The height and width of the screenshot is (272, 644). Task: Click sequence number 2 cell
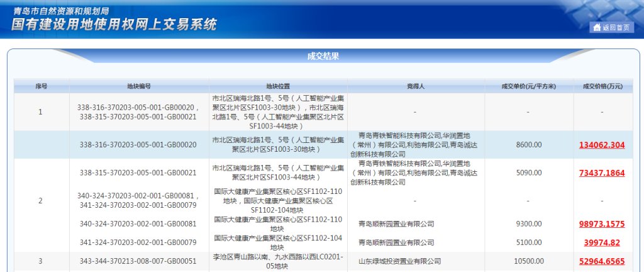pyautogui.click(x=40, y=201)
